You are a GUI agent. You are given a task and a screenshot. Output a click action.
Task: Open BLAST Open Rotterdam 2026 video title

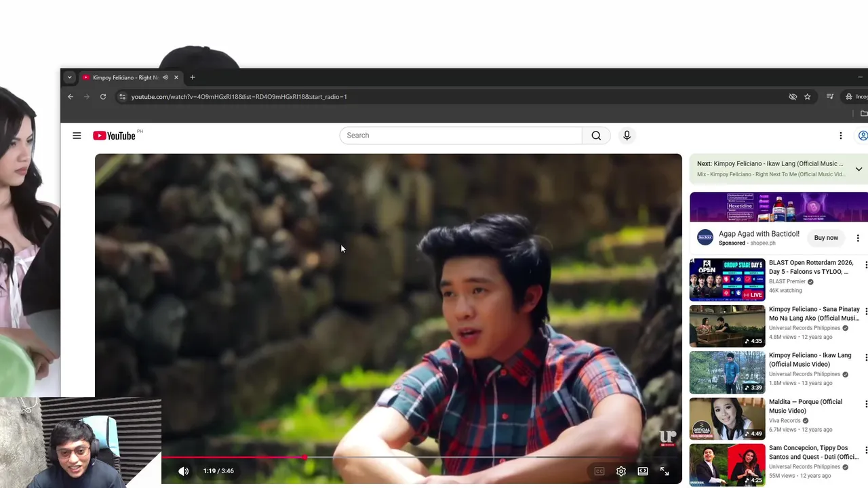point(811,267)
